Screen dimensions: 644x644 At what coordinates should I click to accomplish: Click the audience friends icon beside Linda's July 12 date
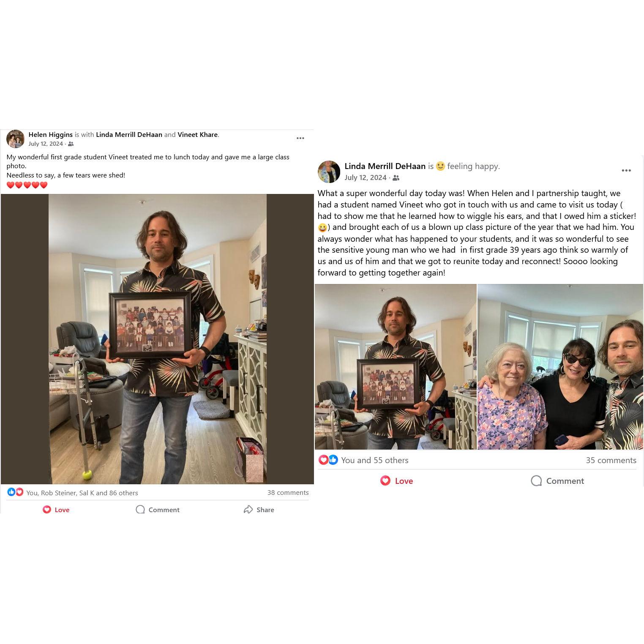coord(396,178)
